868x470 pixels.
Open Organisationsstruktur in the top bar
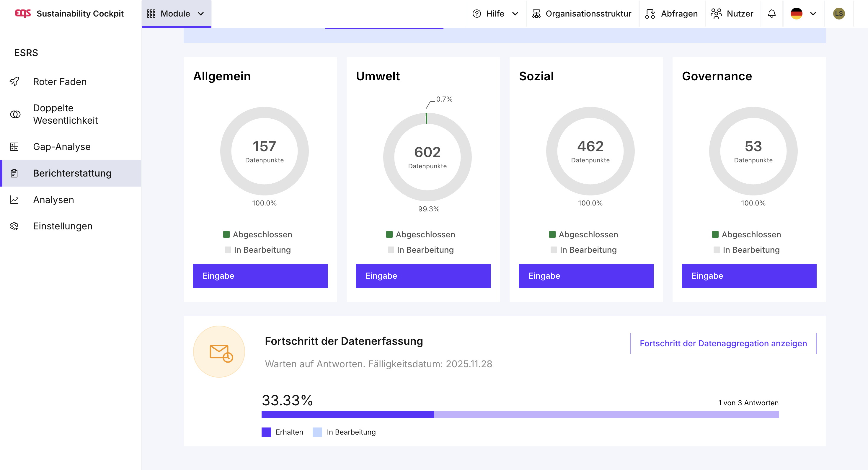(582, 14)
